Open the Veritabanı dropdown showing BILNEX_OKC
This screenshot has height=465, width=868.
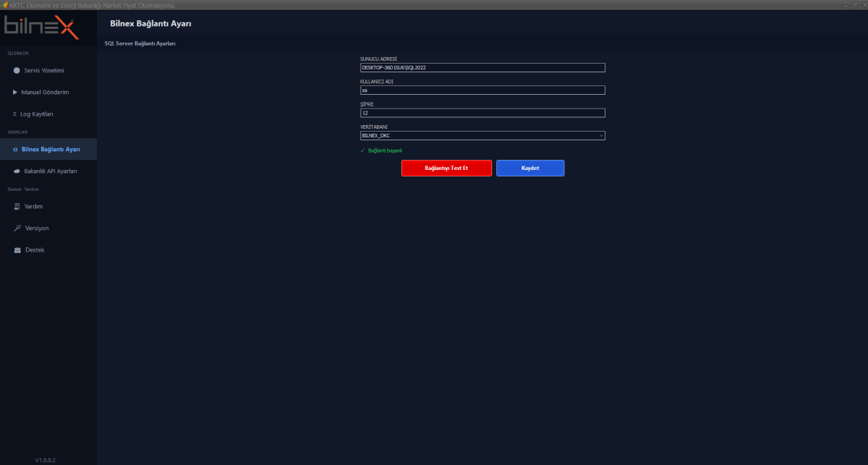click(x=482, y=135)
